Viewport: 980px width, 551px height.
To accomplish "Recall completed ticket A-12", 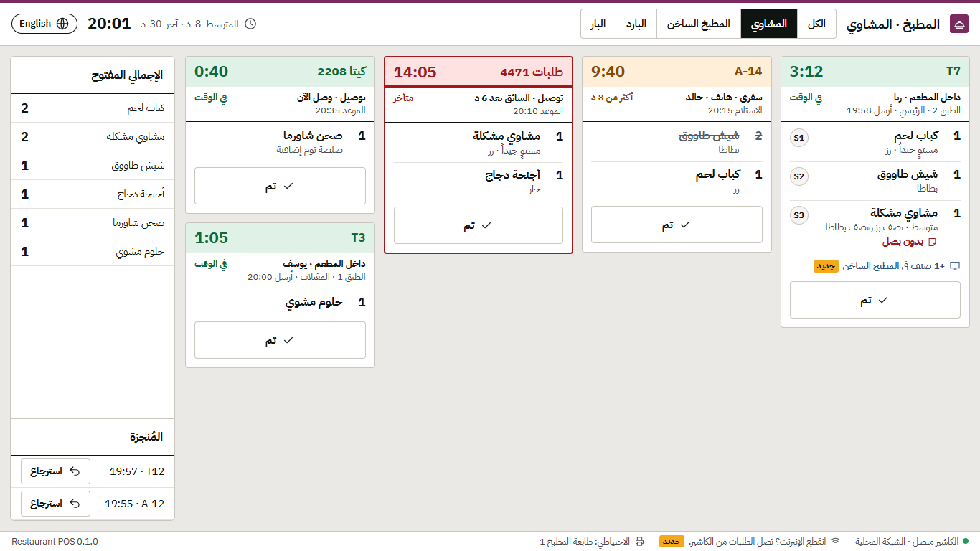I will coord(55,504).
